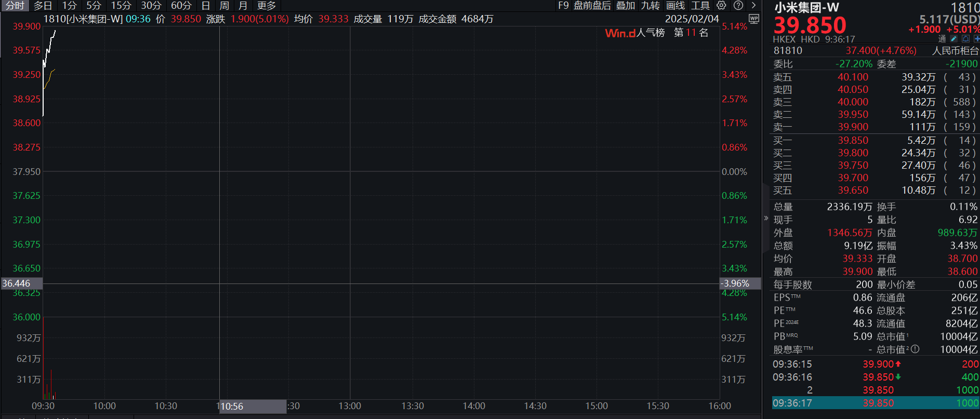Click the 内盘 value 989.63万
Image resolution: width=980 pixels, height=419 pixels.
(x=957, y=233)
